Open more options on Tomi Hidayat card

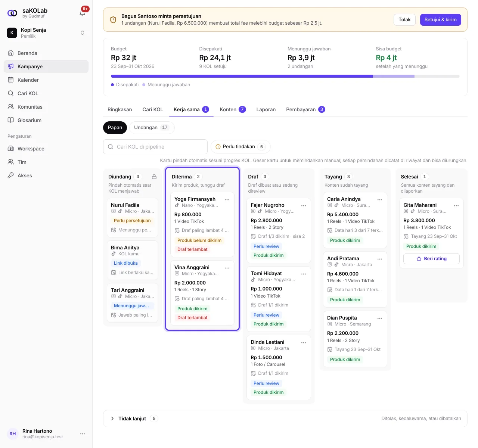click(x=304, y=274)
